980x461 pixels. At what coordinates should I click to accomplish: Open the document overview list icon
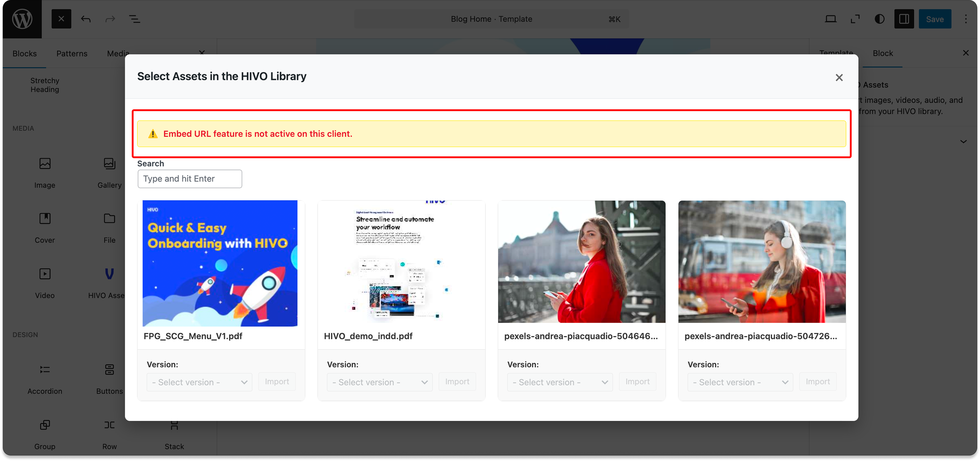134,19
